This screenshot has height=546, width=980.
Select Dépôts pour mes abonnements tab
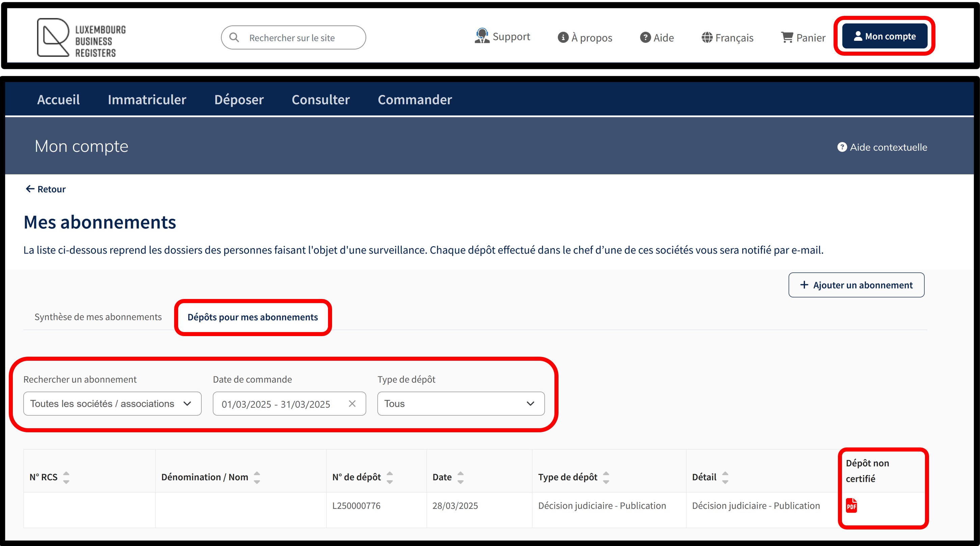pyautogui.click(x=253, y=317)
